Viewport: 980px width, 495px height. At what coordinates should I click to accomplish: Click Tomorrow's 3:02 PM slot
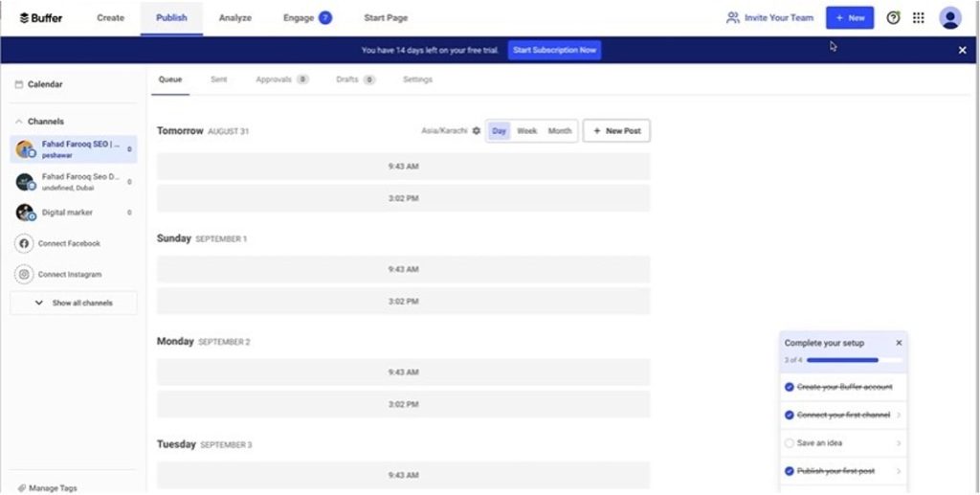pos(403,199)
